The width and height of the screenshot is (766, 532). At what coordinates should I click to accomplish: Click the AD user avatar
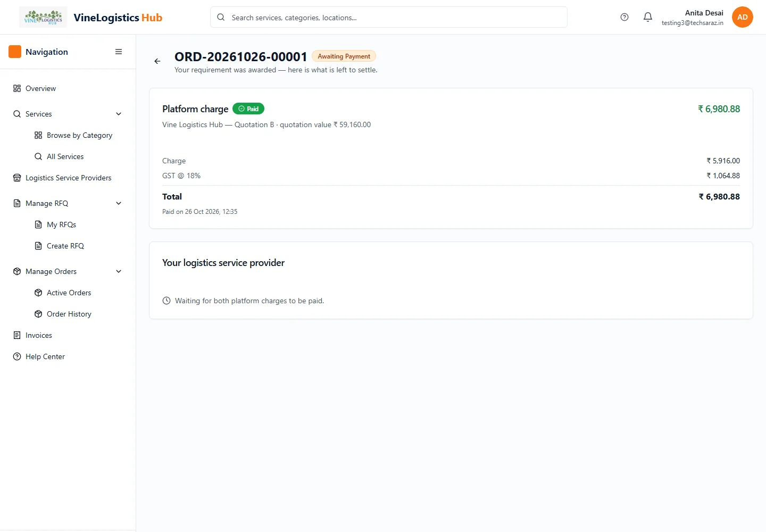click(743, 17)
